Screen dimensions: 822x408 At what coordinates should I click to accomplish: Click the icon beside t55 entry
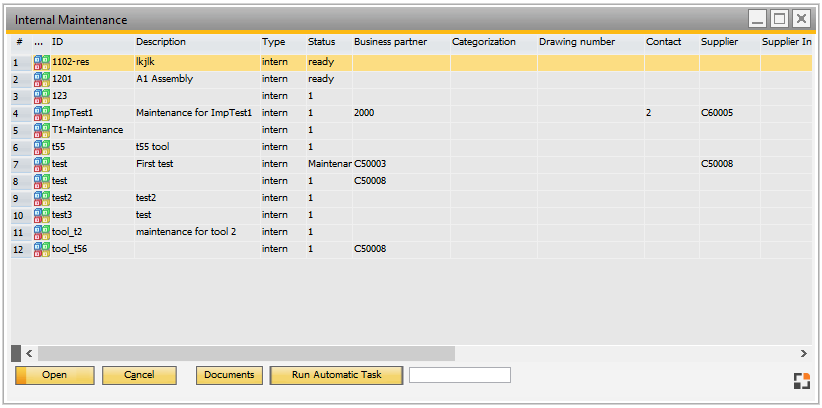point(41,147)
